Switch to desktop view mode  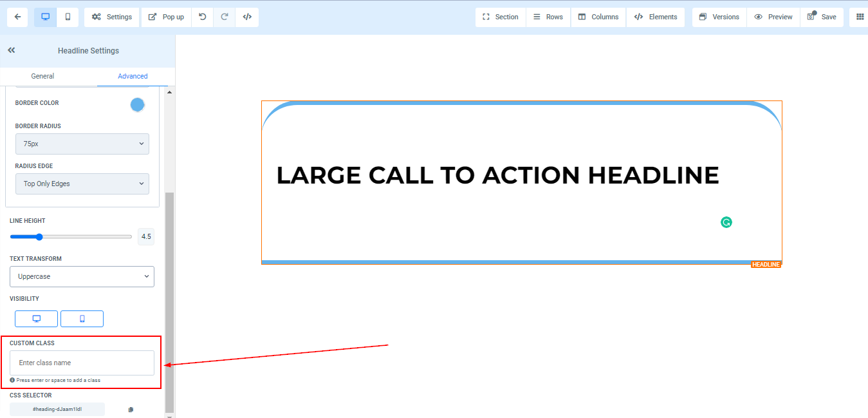(46, 17)
